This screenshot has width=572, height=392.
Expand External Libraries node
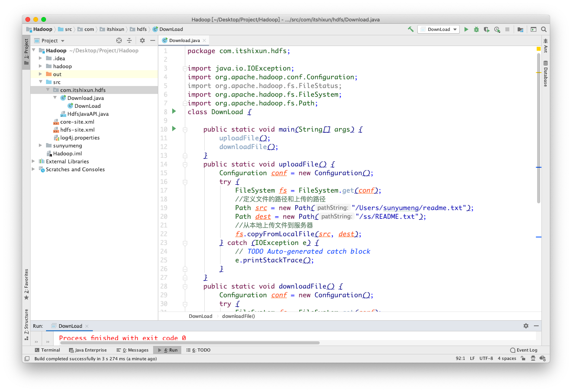click(33, 161)
